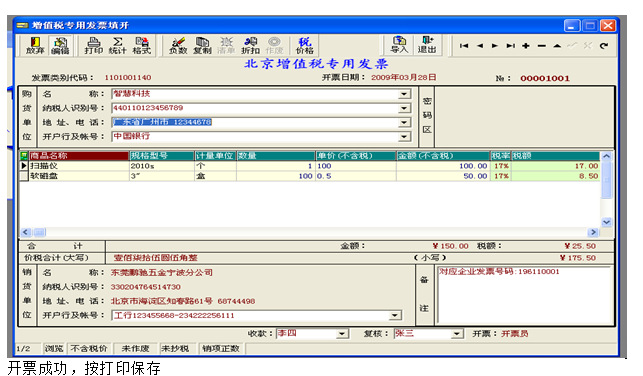Viewport: 643px width, 376px height.
Task: Click the 作废 (void) toolbar icon
Action: click(x=274, y=46)
